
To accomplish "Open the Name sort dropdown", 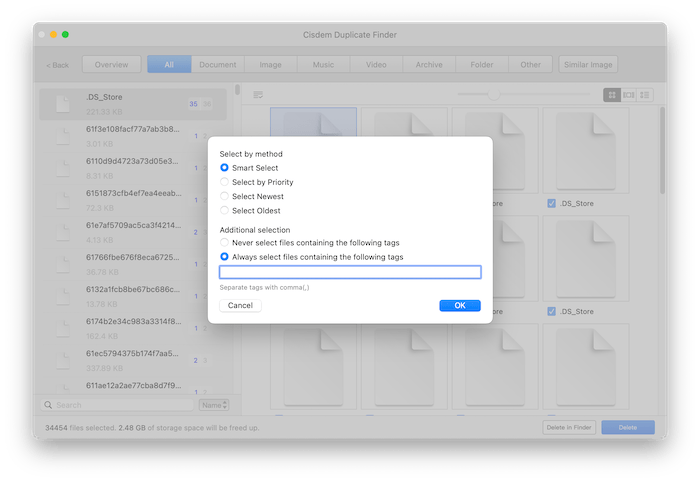I will coord(213,405).
